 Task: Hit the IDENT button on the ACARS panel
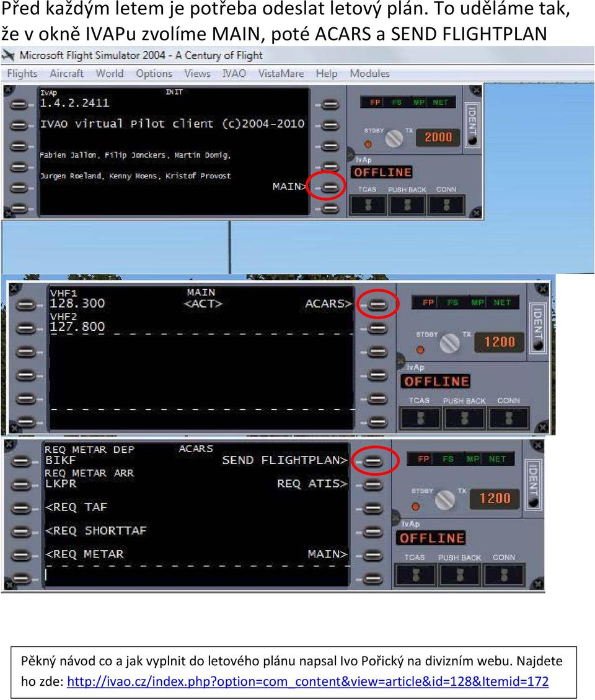click(x=533, y=485)
